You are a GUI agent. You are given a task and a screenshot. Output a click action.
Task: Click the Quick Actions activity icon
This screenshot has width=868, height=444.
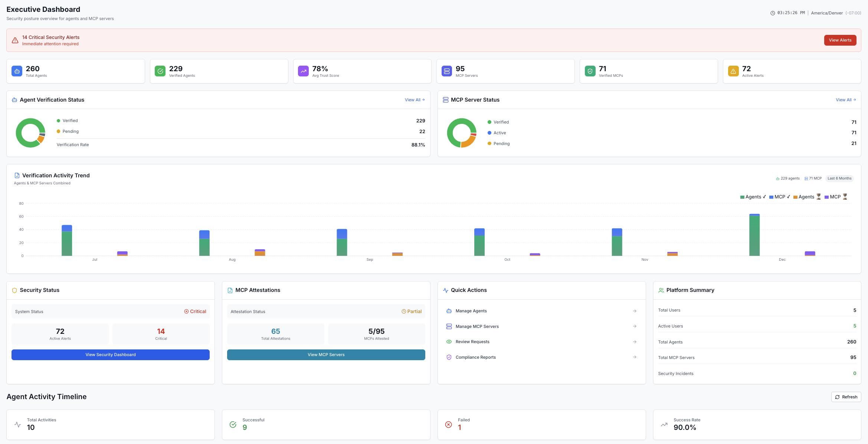[445, 290]
